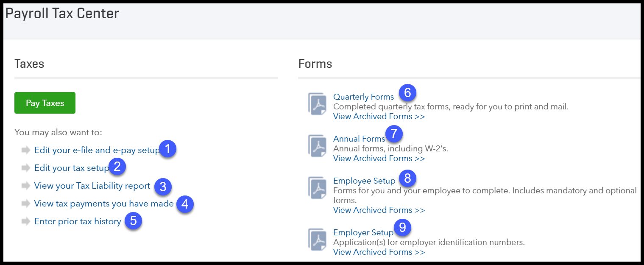The height and width of the screenshot is (265, 644).
Task: Open Edit your e-file and e-pay setup
Action: click(x=97, y=150)
